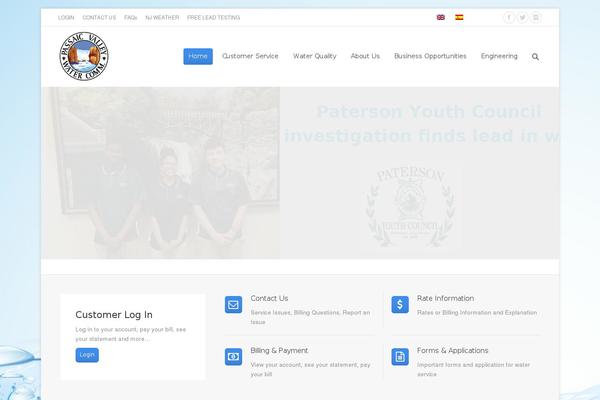Open the FAQs link
Viewport: 600px width, 400px height.
click(x=130, y=18)
